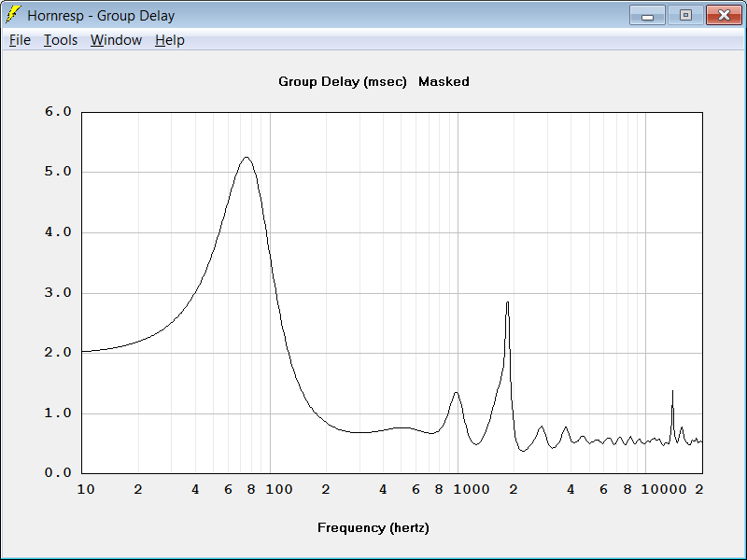Click the Hornresp - Group Delay title text
Screen dimensions: 747x560
tap(101, 16)
